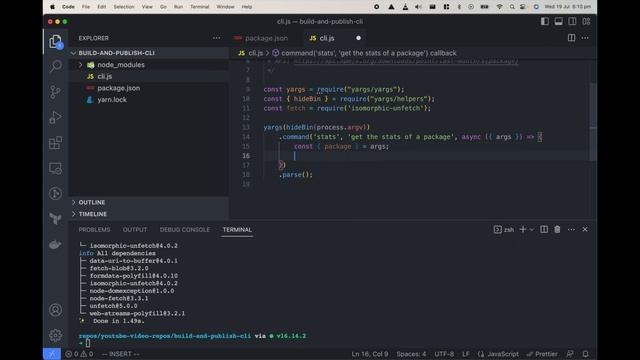The height and width of the screenshot is (360, 640).
Task: Open the terminal launch profile dropdown arrow
Action: (x=532, y=229)
